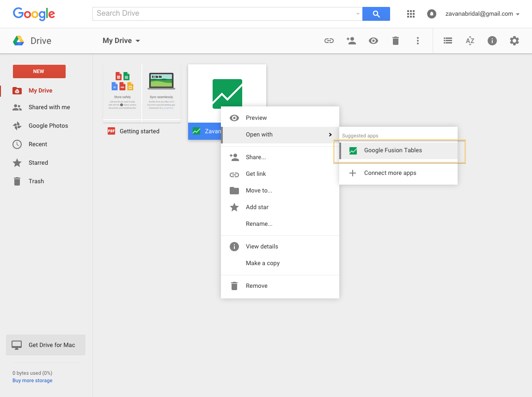This screenshot has width=532, height=397.
Task: Click the Drive logo icon
Action: (18, 41)
